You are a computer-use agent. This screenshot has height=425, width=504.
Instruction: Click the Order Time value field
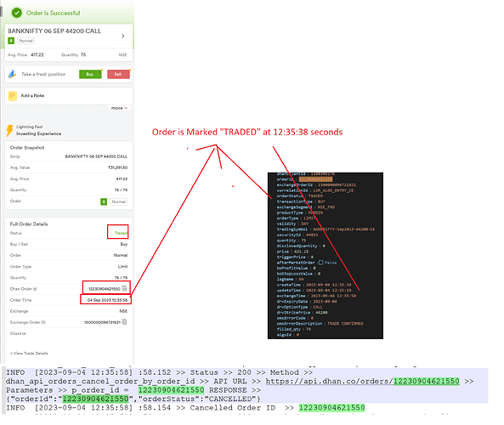pos(107,300)
